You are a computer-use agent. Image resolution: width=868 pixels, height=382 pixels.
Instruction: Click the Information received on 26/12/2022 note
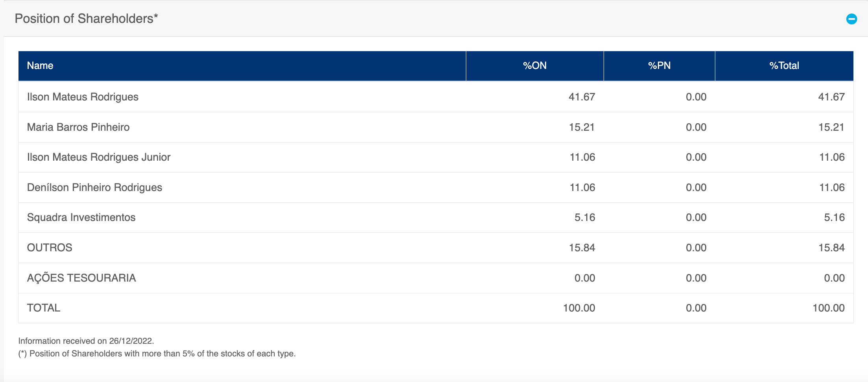(86, 341)
